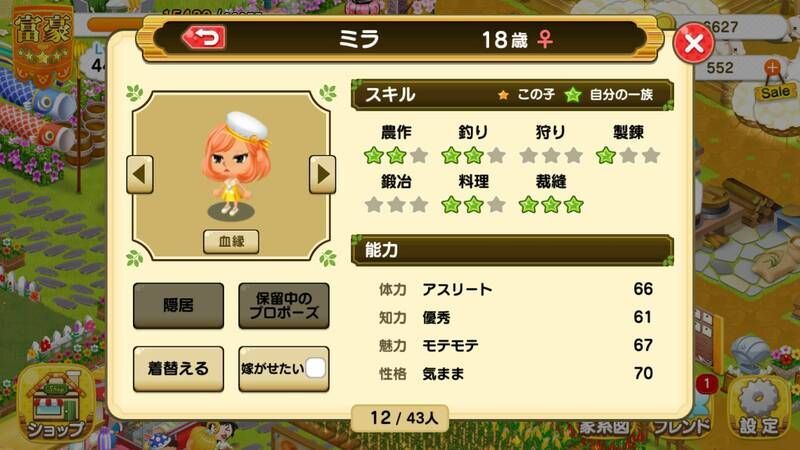The width and height of the screenshot is (800, 450).
Task: Toggle the 嫁がせたい checkbox
Action: coord(315,368)
